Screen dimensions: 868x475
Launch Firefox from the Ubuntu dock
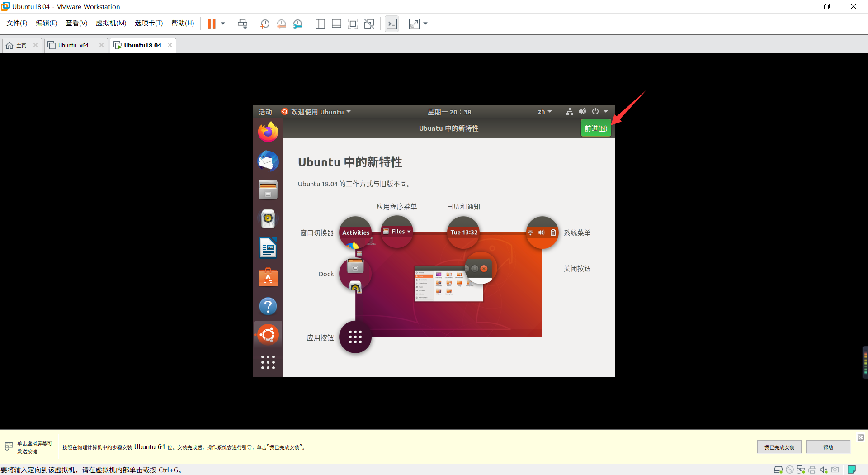point(268,132)
